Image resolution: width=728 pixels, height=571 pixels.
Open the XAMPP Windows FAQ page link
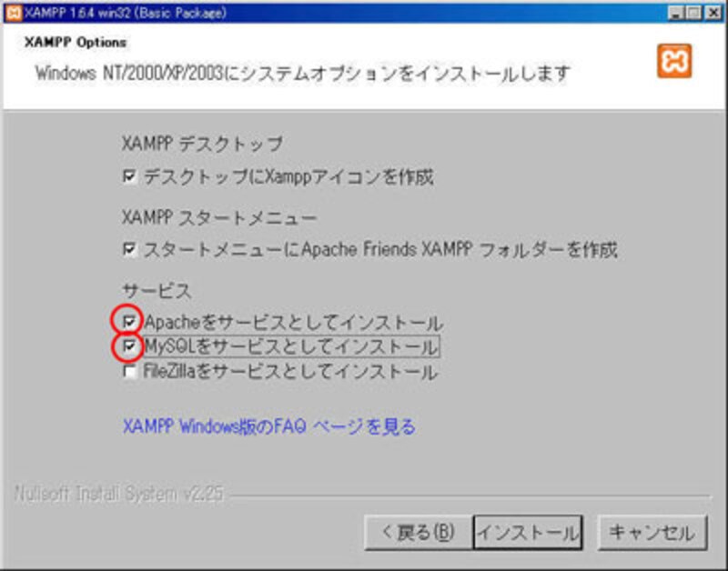click(268, 426)
